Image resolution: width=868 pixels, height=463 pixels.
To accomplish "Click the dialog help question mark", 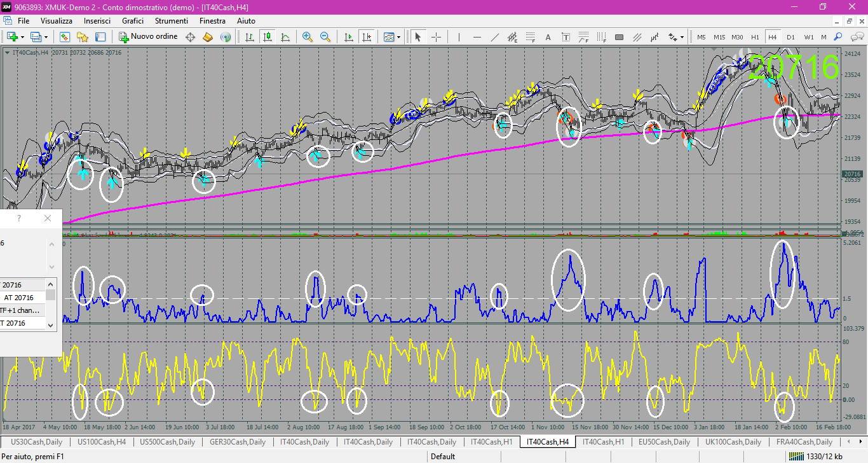I will tap(19, 218).
